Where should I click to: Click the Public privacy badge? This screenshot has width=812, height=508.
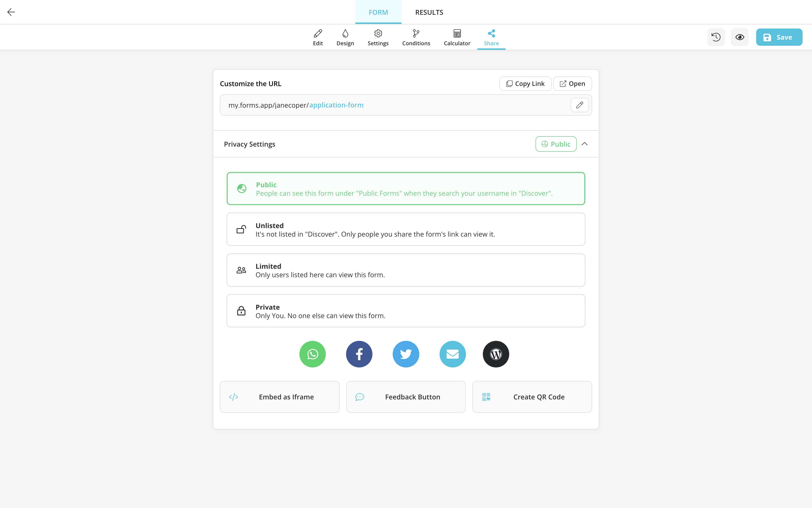(x=556, y=144)
